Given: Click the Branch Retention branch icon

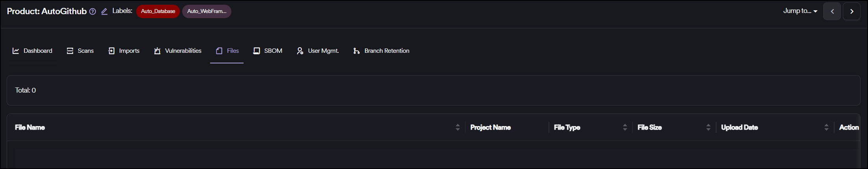Looking at the screenshot, I should point(356,51).
